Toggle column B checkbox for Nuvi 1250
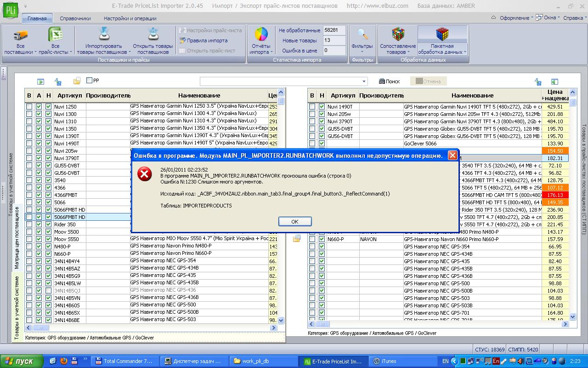Image resolution: width=588 pixels, height=368 pixels. coord(29,107)
